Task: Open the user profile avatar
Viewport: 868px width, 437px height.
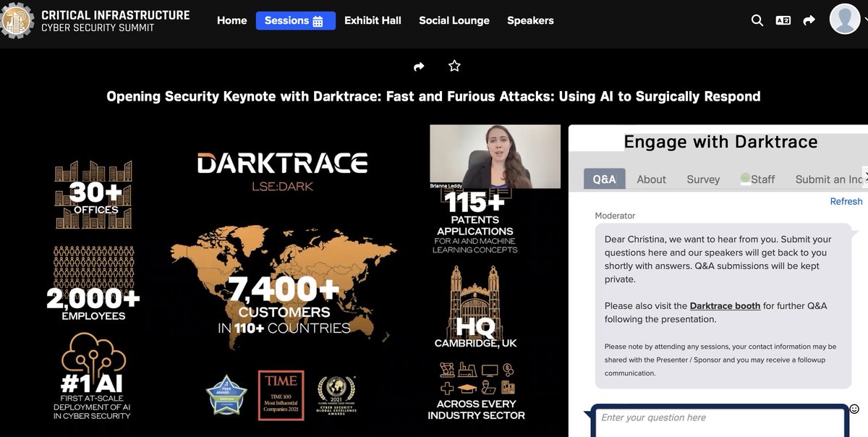Action: (x=845, y=19)
